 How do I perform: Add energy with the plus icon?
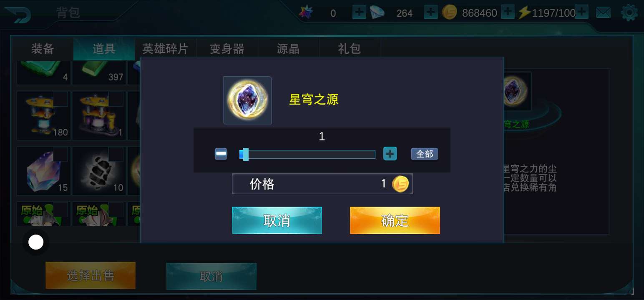tap(581, 12)
